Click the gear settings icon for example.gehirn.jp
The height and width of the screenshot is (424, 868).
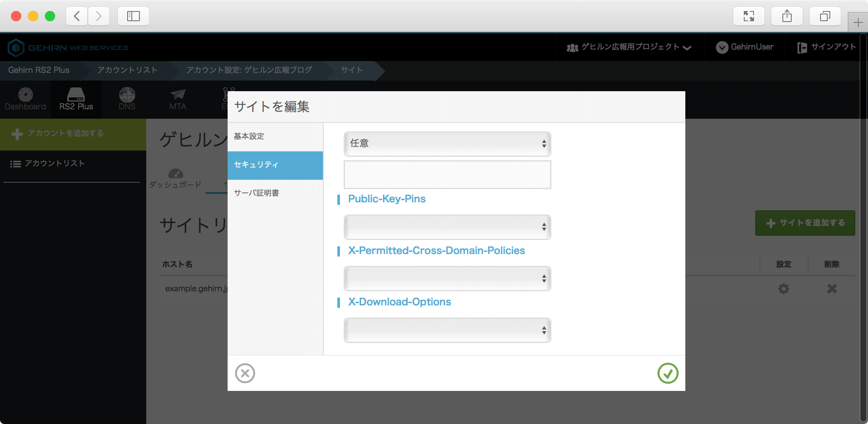783,289
